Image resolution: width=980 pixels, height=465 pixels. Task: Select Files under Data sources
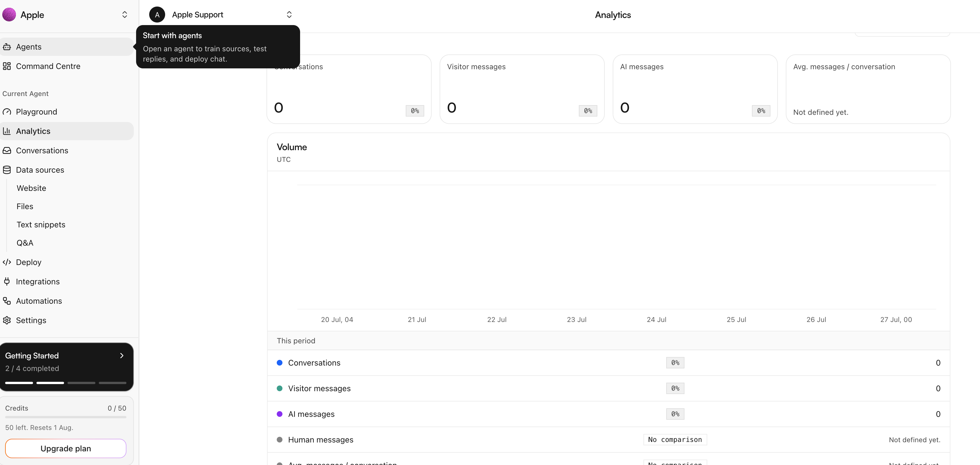pos(25,206)
